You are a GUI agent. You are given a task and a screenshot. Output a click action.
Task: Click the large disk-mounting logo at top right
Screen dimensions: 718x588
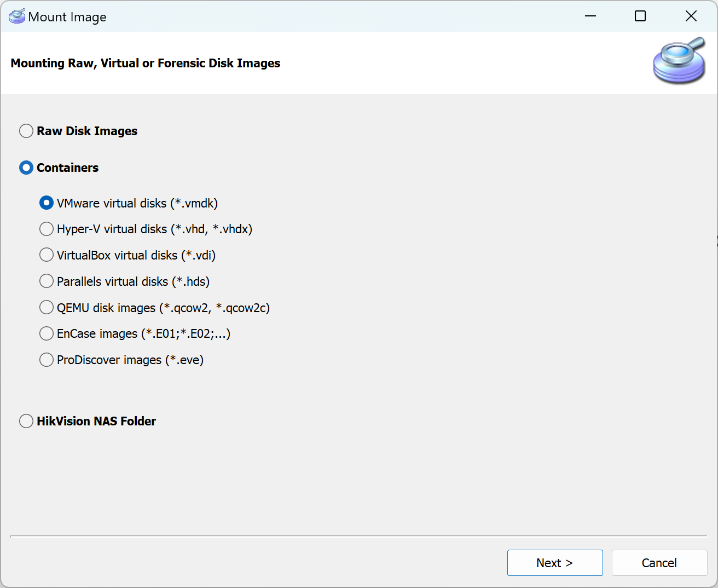(x=679, y=61)
